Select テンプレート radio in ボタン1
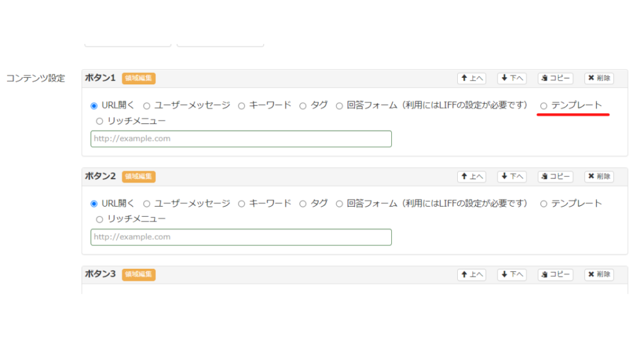644x338 pixels. (543, 106)
